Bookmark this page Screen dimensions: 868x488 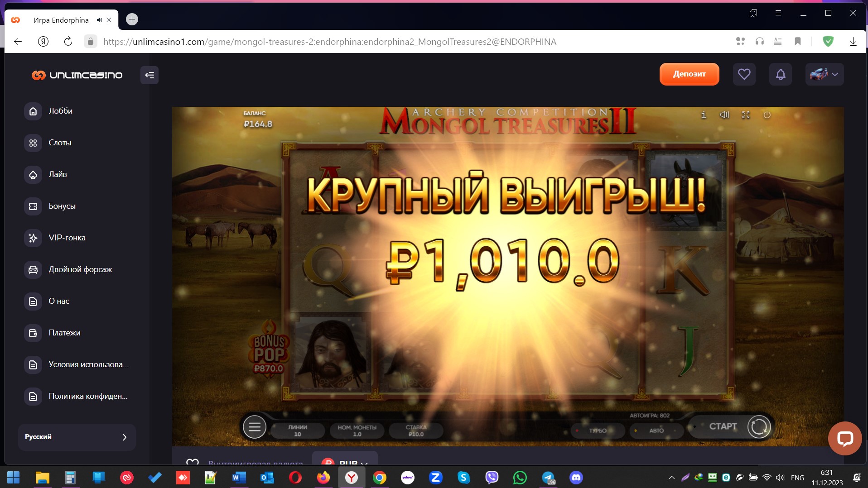798,42
